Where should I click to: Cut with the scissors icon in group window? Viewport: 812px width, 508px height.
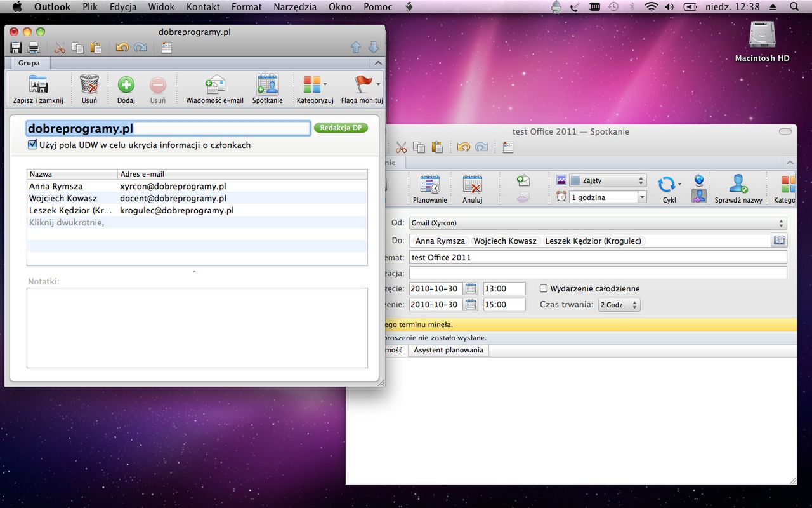tap(60, 48)
